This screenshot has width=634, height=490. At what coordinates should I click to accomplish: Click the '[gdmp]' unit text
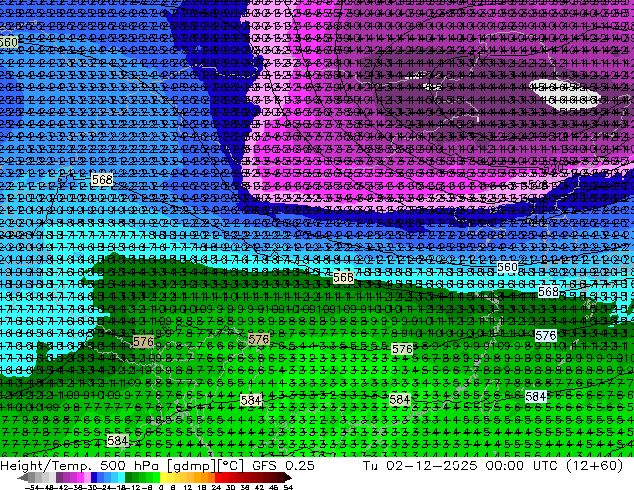tap(192, 466)
